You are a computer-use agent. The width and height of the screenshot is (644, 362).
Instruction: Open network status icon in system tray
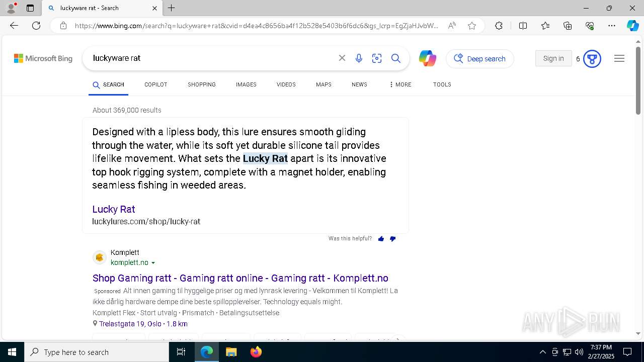(567, 352)
